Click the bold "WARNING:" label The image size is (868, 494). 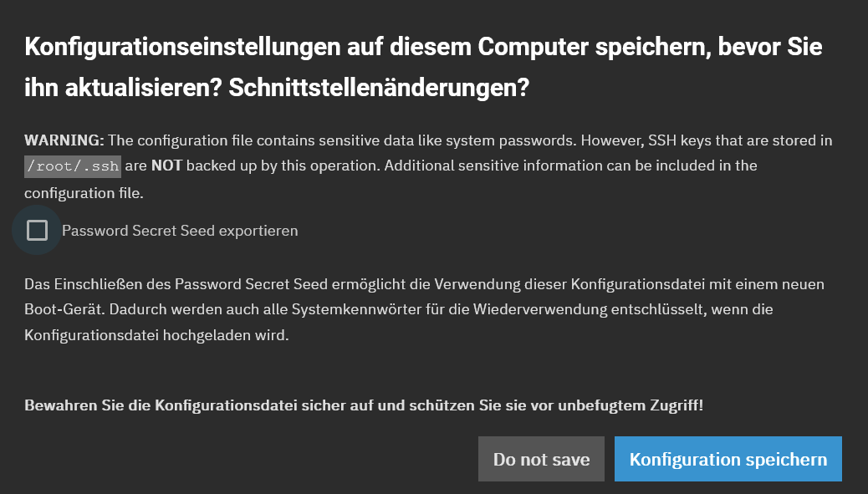64,140
